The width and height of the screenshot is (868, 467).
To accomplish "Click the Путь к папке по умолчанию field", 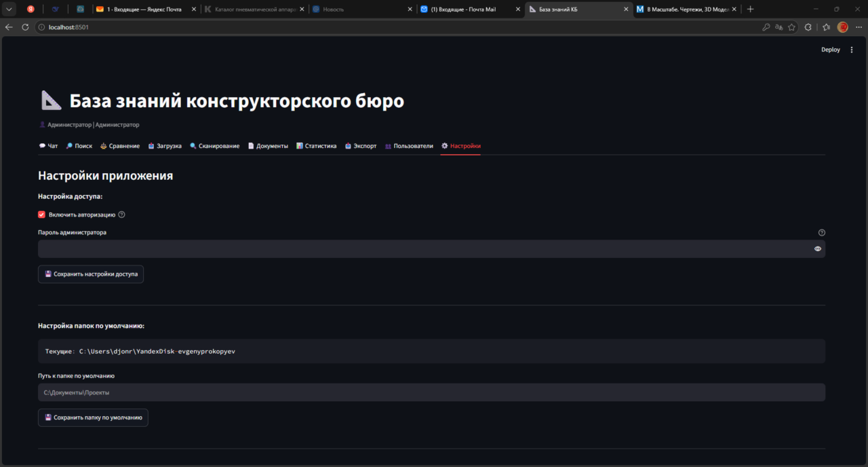I will (431, 392).
